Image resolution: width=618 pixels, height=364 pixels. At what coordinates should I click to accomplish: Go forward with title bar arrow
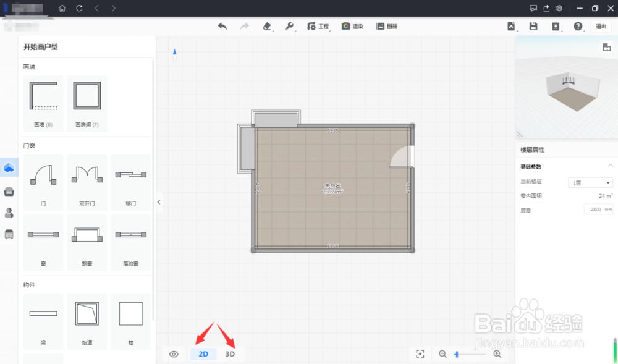tap(114, 8)
